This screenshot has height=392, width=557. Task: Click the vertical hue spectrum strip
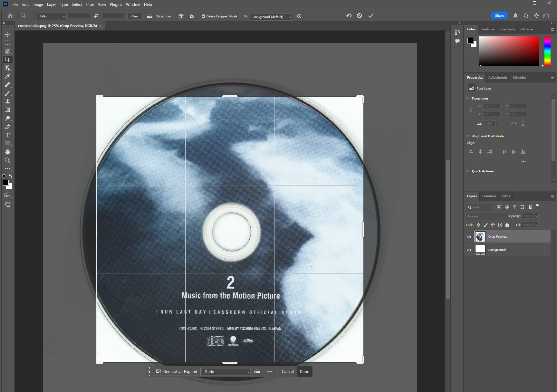click(x=547, y=51)
